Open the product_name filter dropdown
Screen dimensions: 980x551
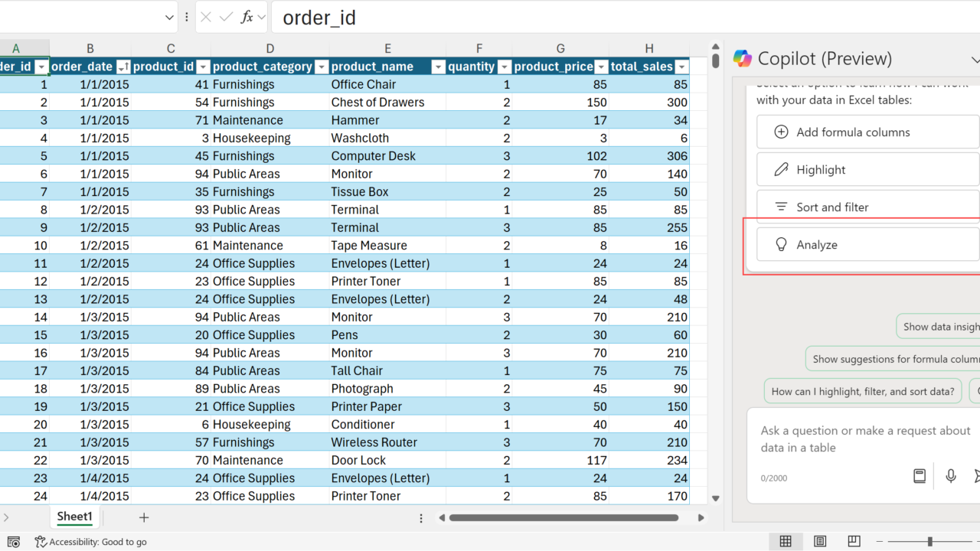(438, 67)
